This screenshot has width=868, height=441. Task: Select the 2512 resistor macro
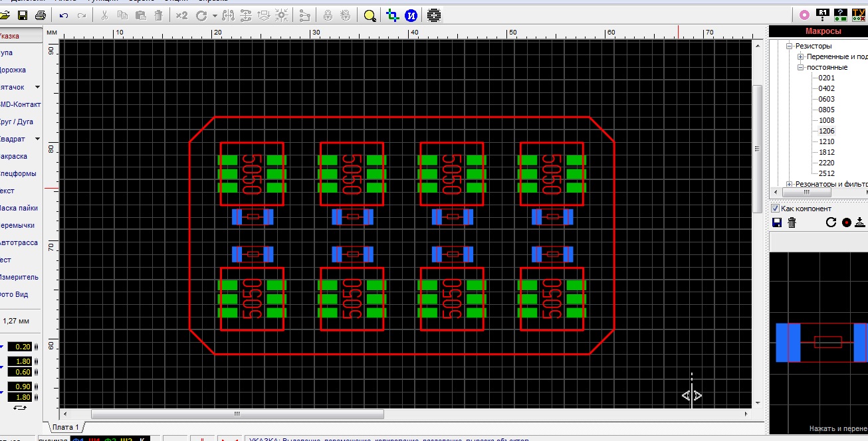(826, 173)
